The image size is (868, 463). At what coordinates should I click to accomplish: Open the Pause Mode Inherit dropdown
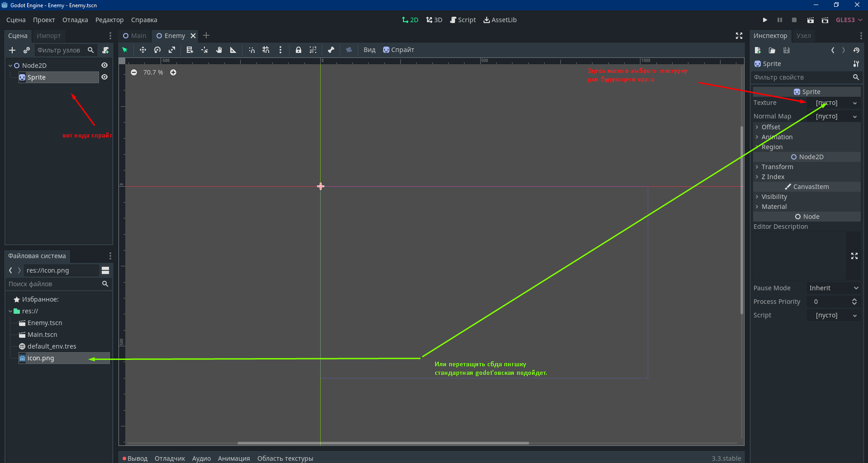click(833, 288)
